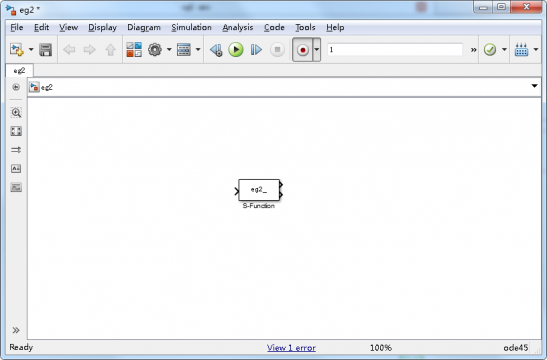Open Model Configuration Parameters gear icon
The width and height of the screenshot is (547, 360).
pos(155,50)
